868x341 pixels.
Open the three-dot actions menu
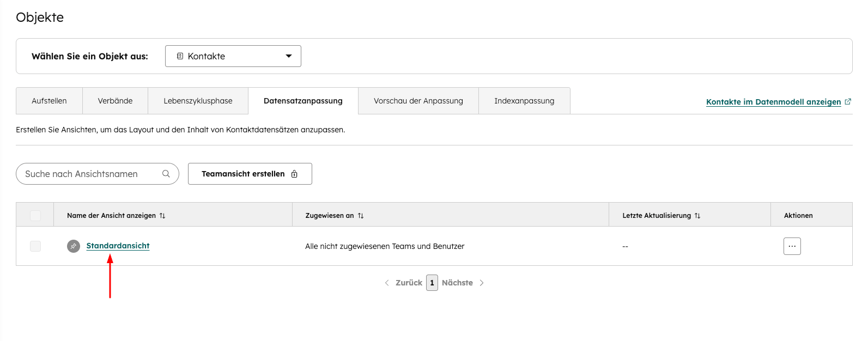(x=792, y=246)
